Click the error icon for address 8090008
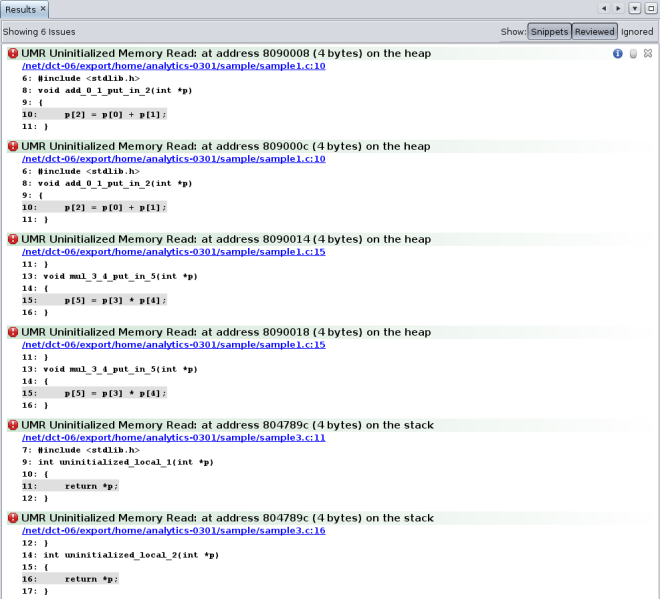 [13, 53]
